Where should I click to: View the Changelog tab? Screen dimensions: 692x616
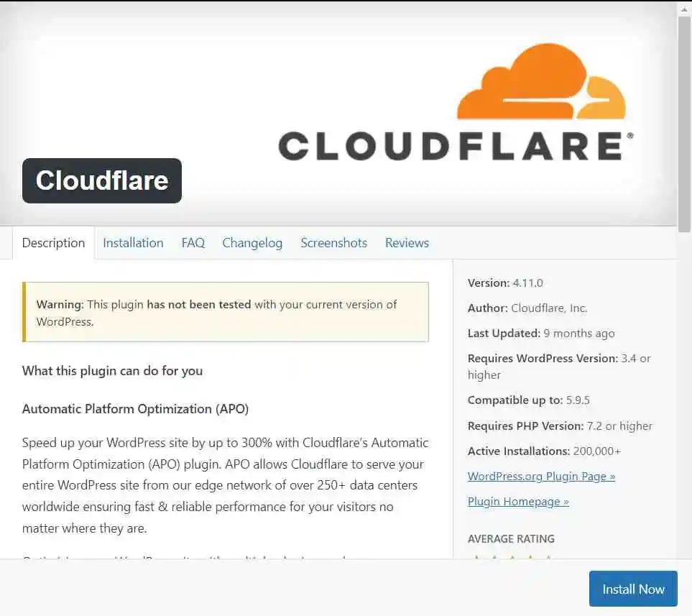252,243
